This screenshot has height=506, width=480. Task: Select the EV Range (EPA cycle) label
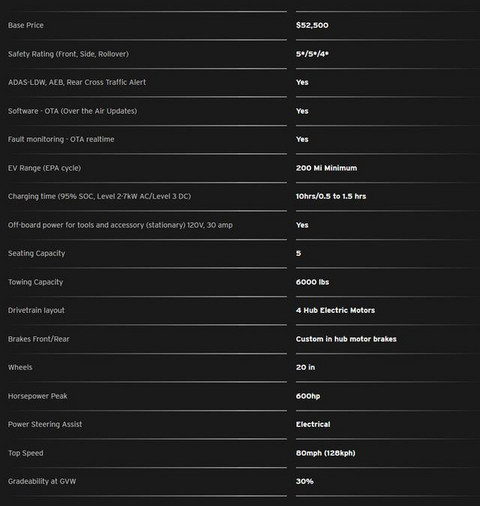[x=44, y=168]
